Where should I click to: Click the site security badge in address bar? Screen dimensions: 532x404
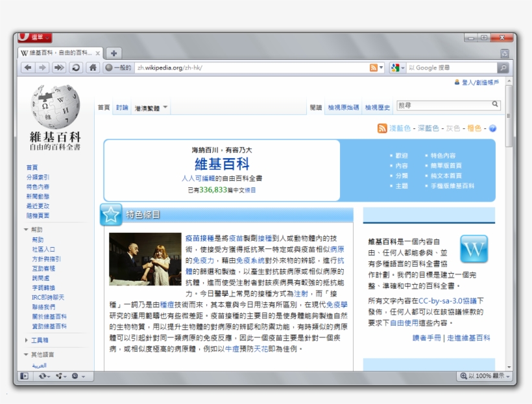[117, 68]
